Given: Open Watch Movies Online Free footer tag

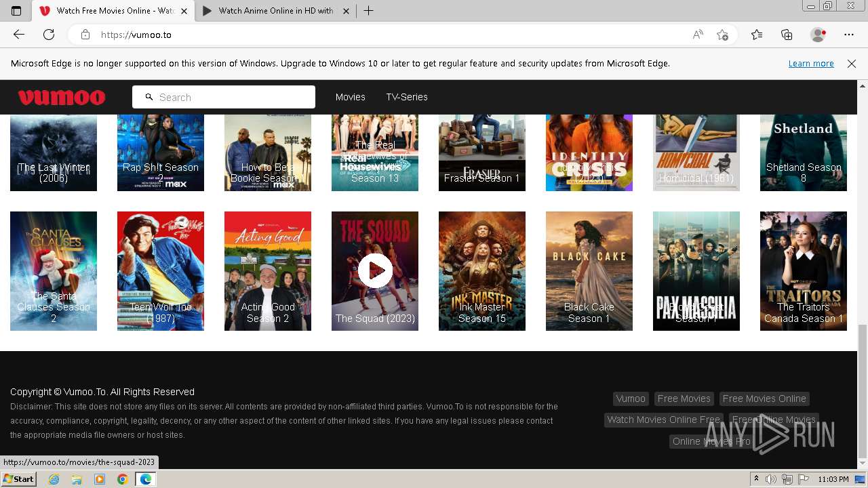Looking at the screenshot, I should click(664, 420).
